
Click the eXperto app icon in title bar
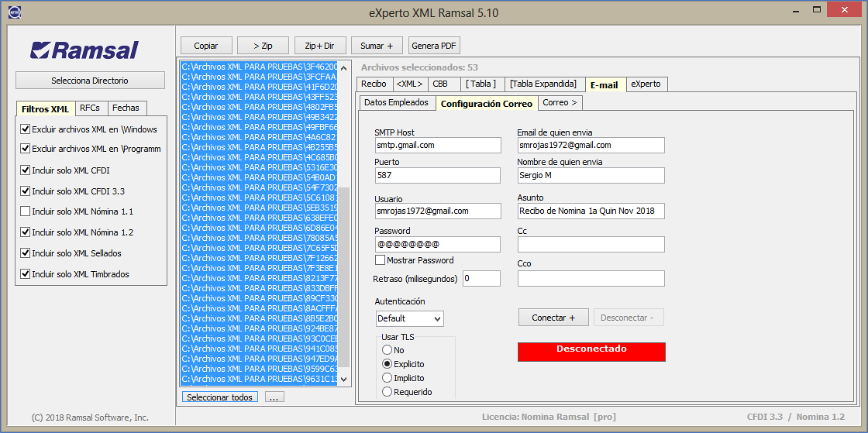click(15, 12)
